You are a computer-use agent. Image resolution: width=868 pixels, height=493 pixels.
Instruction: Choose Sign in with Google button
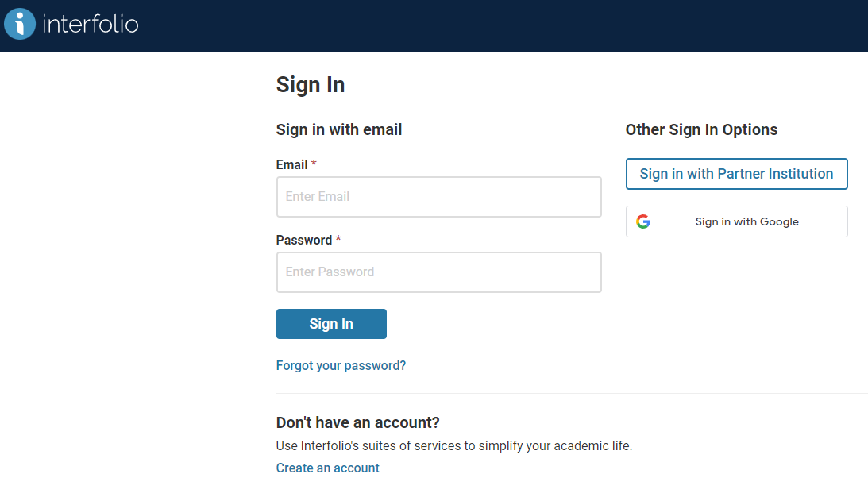click(736, 221)
